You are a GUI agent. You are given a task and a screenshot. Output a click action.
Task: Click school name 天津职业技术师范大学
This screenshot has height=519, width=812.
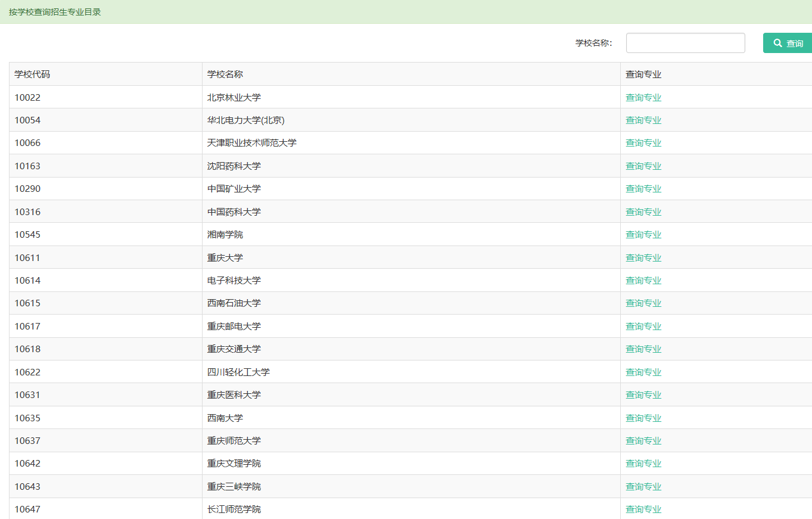point(252,143)
